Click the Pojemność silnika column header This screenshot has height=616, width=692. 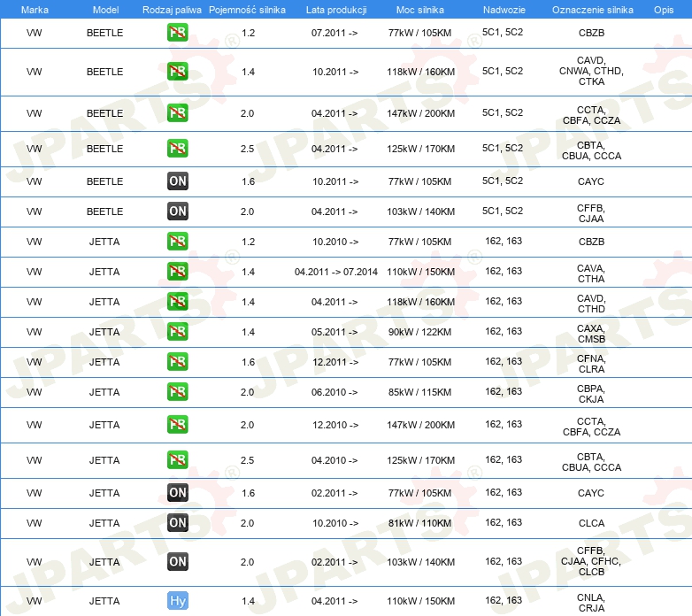[248, 9]
